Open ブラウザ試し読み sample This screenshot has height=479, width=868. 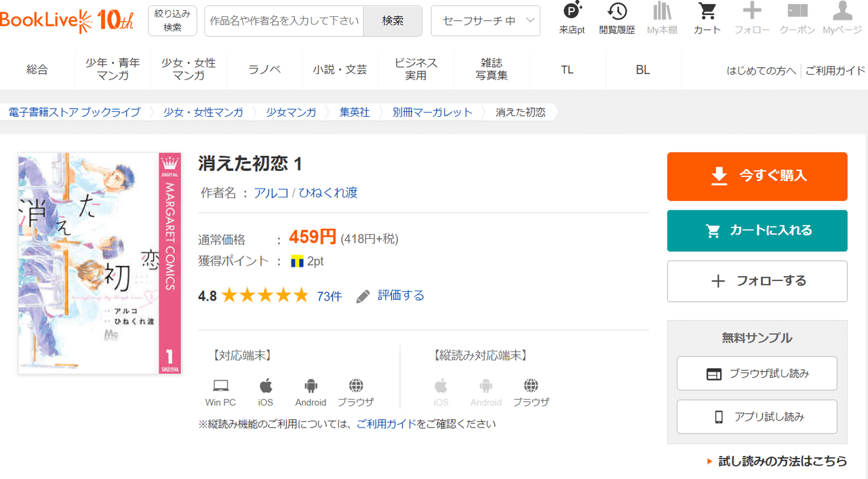click(757, 374)
